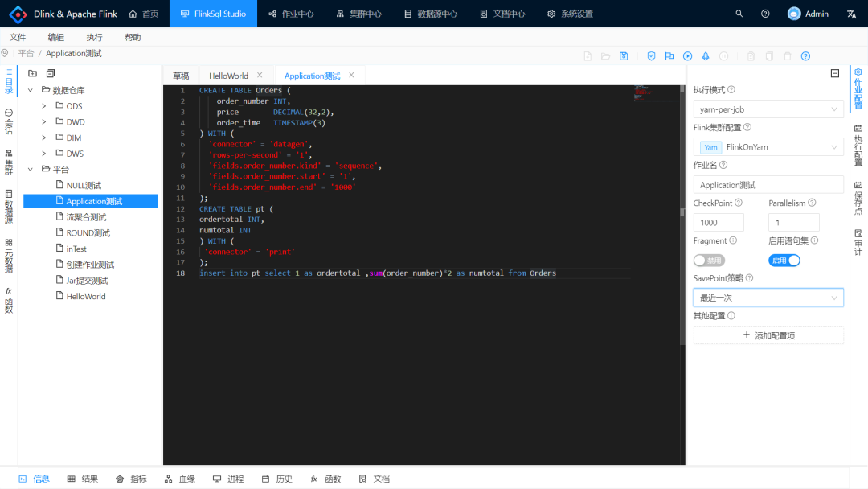Open the Flink集群配置 FlinkOnYarn dropdown
868x489 pixels.
(768, 146)
